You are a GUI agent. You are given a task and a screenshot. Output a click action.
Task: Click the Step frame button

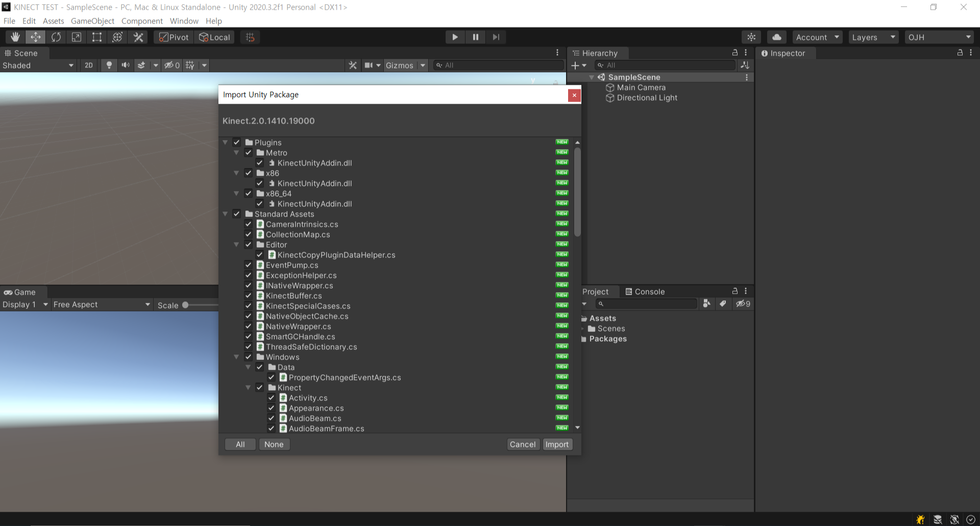click(x=496, y=37)
